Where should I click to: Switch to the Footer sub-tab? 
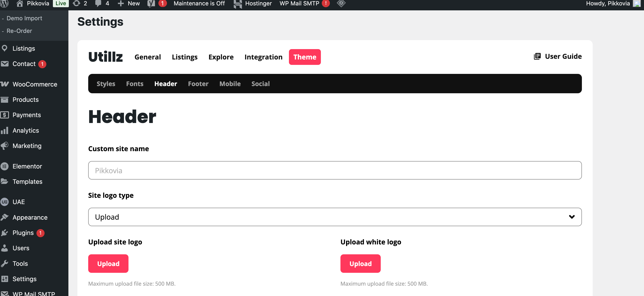coord(198,84)
